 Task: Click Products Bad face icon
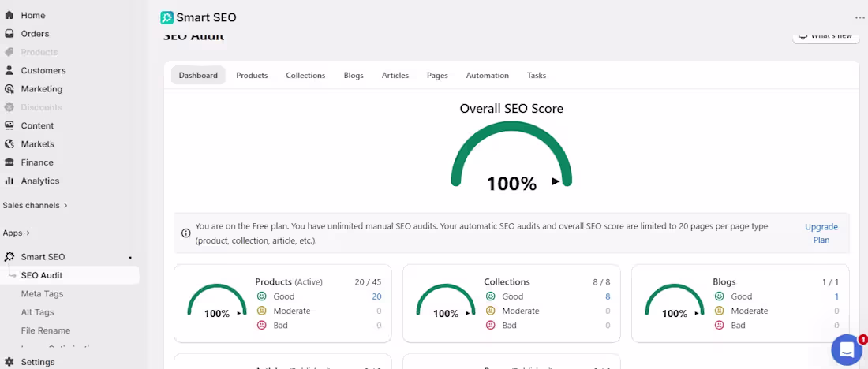click(262, 326)
